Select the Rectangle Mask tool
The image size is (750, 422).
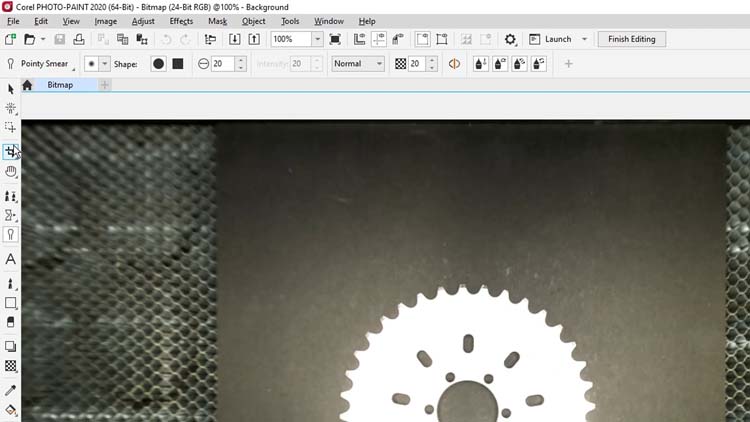pos(11,128)
